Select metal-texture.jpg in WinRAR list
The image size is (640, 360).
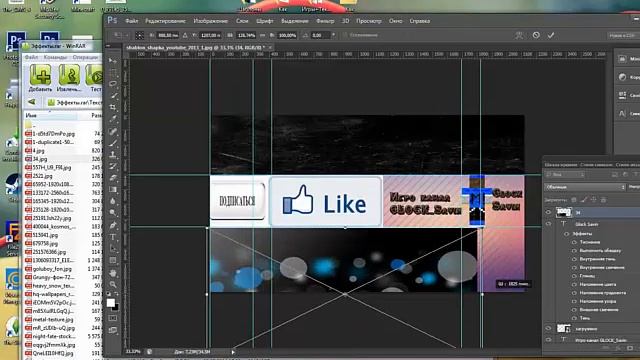point(53,320)
